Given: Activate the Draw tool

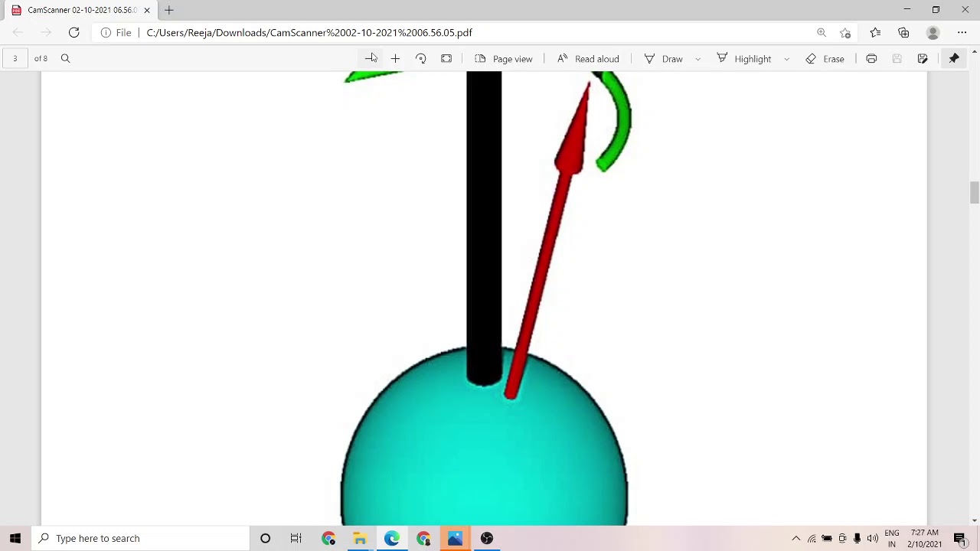Looking at the screenshot, I should coord(664,59).
